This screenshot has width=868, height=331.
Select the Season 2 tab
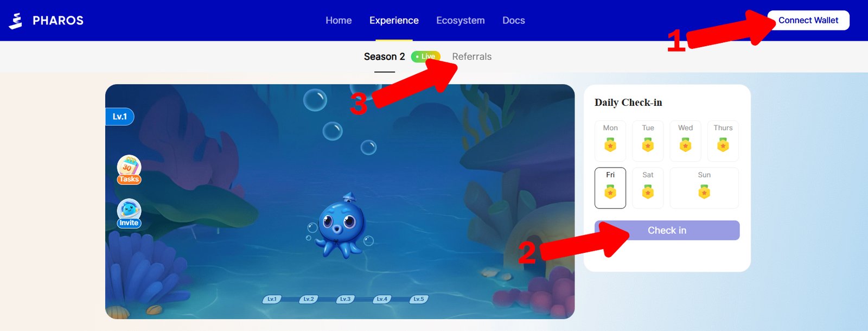click(385, 56)
